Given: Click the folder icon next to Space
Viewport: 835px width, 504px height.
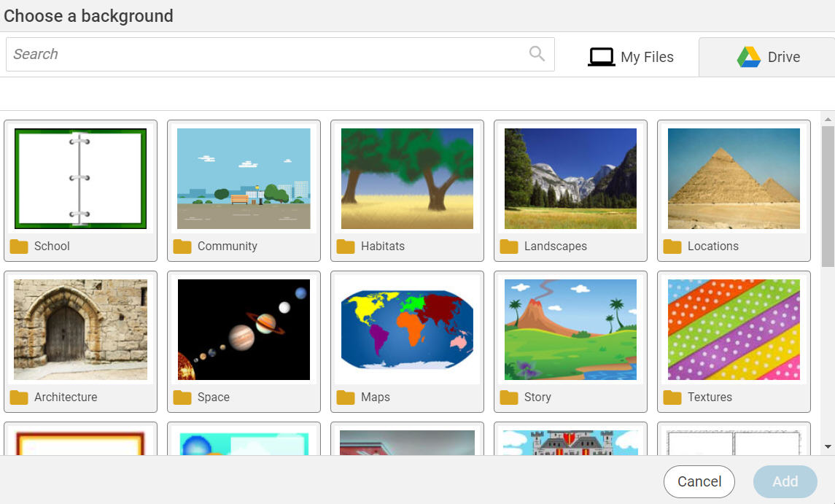Looking at the screenshot, I should coord(183,398).
